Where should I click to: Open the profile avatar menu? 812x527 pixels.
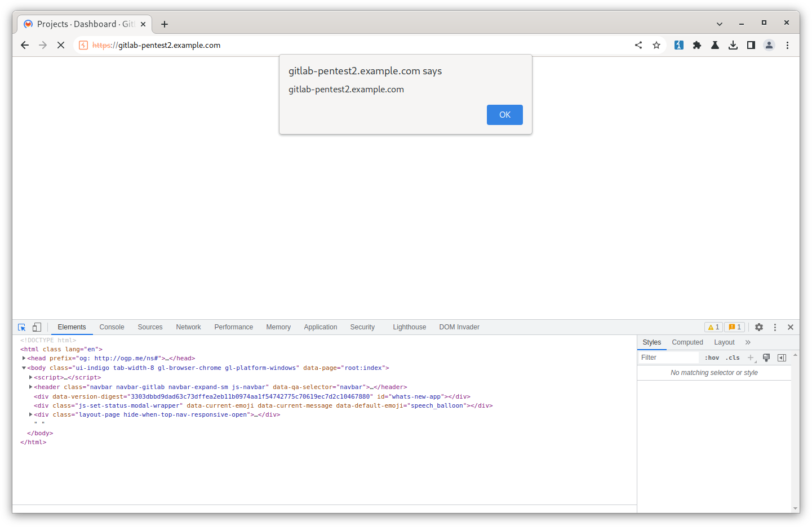[769, 45]
